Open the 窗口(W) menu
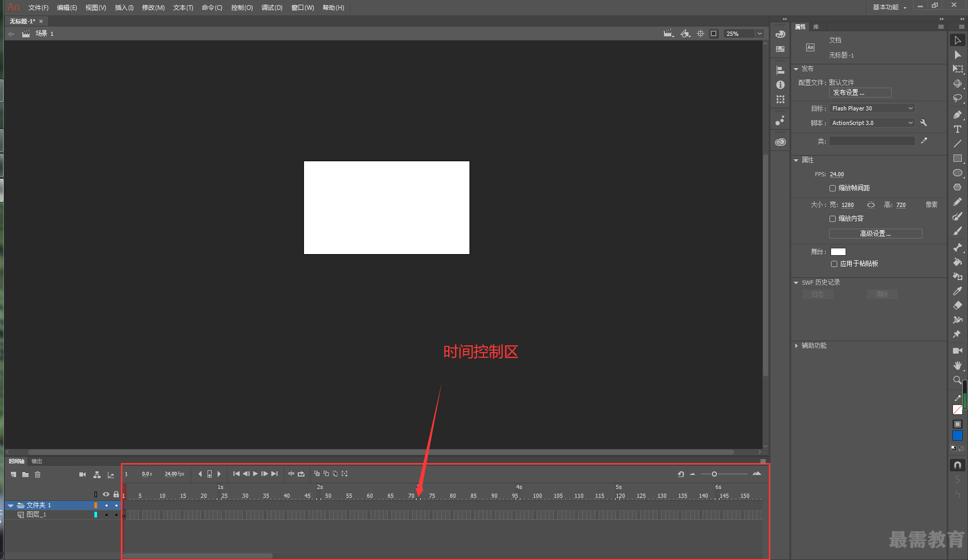Screen dimensions: 968x560 [x=302, y=8]
